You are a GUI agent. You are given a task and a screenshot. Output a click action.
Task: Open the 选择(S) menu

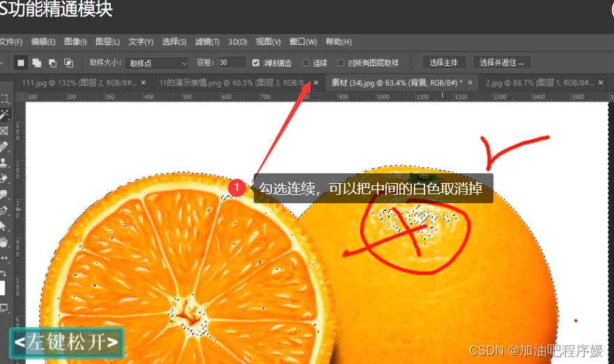pos(174,42)
